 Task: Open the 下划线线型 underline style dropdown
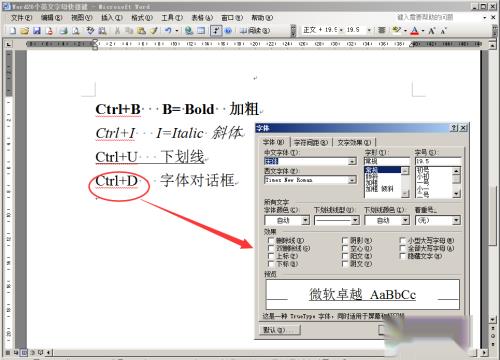click(355, 220)
